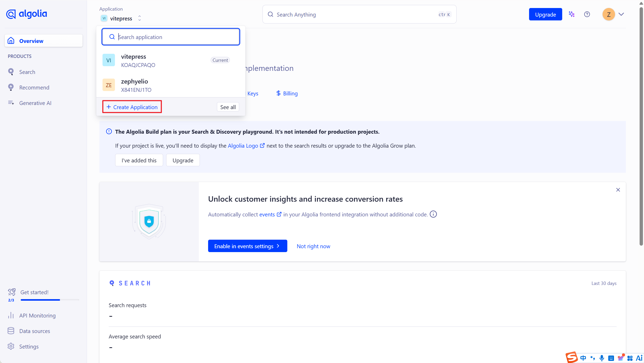
Task: Open the help question mark icon
Action: (x=587, y=14)
